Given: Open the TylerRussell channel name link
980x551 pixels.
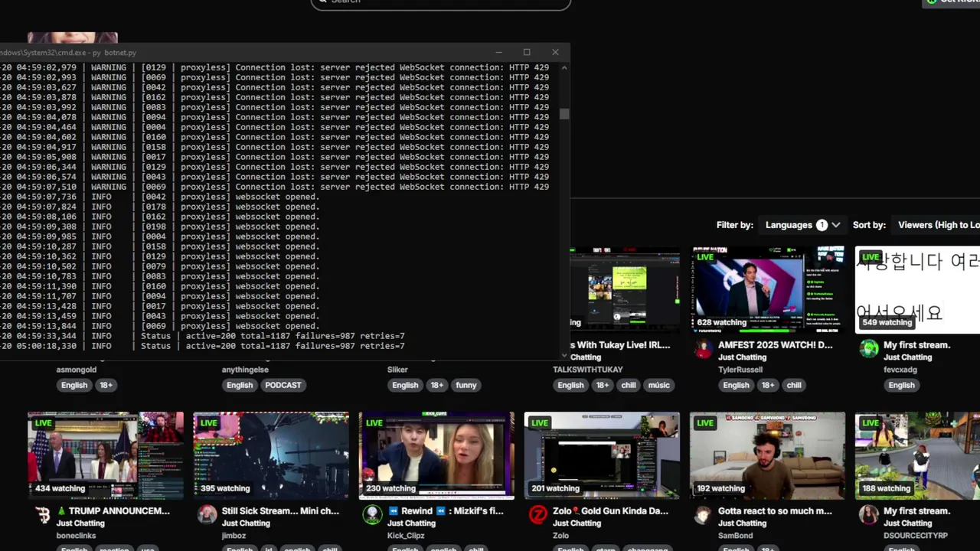Looking at the screenshot, I should pyautogui.click(x=740, y=370).
